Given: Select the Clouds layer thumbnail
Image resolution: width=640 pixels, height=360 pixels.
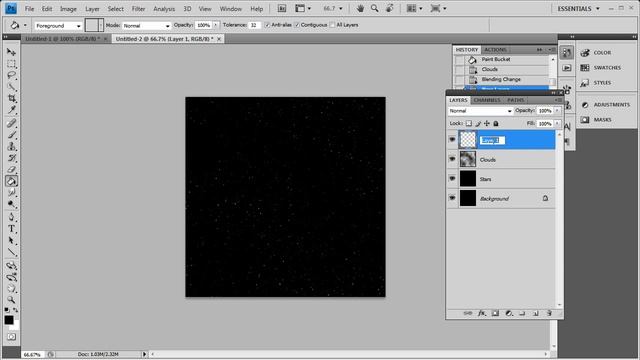Looking at the screenshot, I should 468,159.
